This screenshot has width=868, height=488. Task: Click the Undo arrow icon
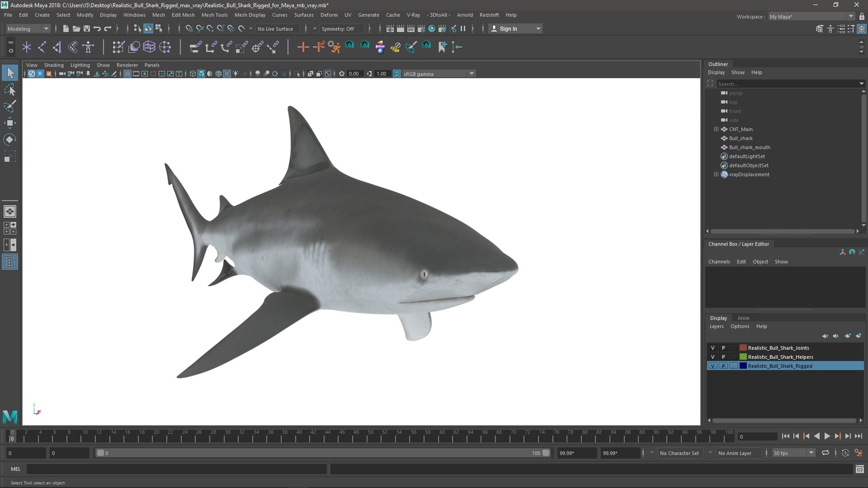pos(97,28)
